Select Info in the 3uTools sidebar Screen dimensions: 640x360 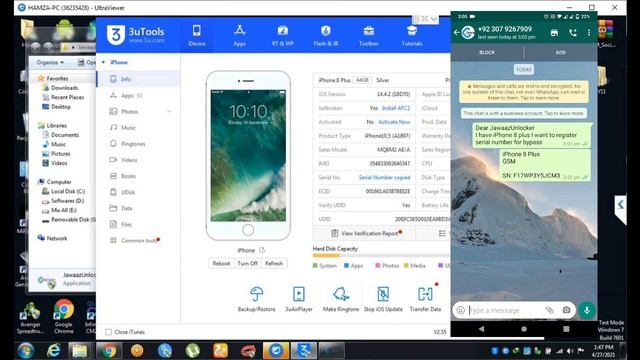coord(138,79)
